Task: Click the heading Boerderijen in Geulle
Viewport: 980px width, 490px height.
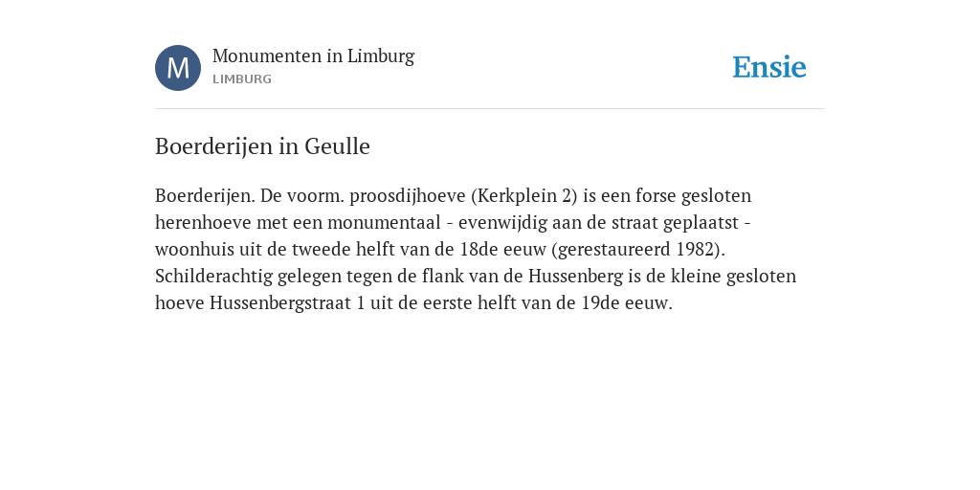Action: 262,146
